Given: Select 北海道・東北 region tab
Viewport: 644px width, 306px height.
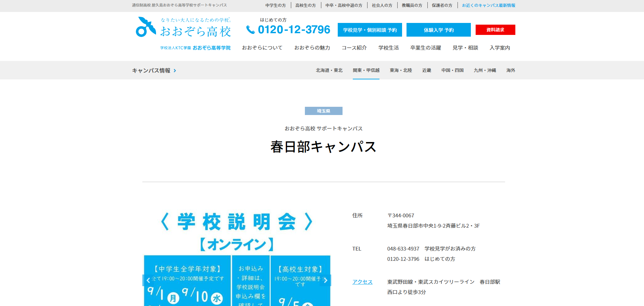Looking at the screenshot, I should click(329, 70).
